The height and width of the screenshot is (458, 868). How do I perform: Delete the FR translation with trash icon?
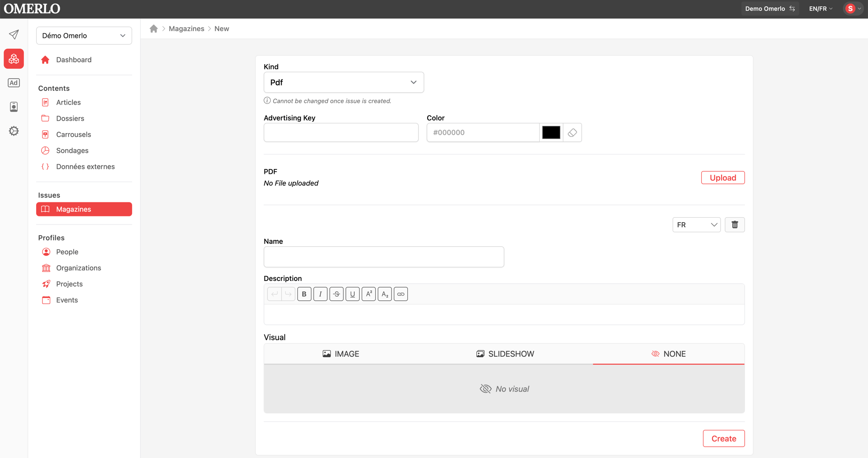735,224
